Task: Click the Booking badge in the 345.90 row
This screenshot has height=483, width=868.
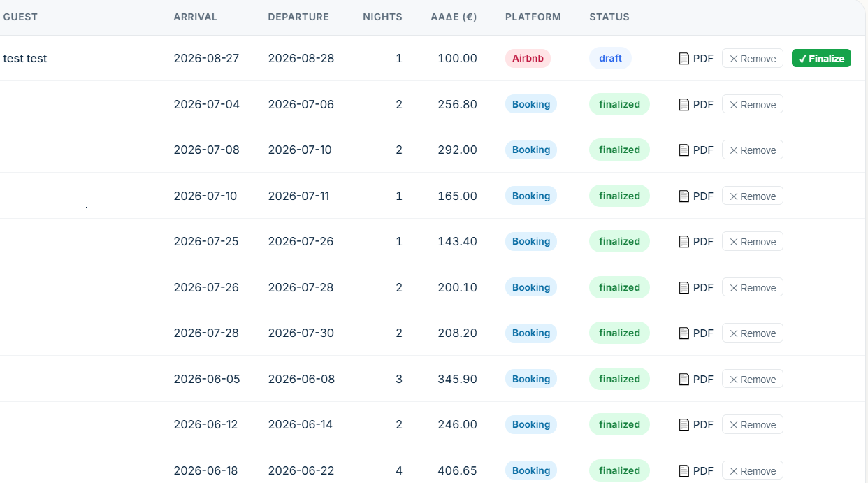Action: tap(531, 379)
